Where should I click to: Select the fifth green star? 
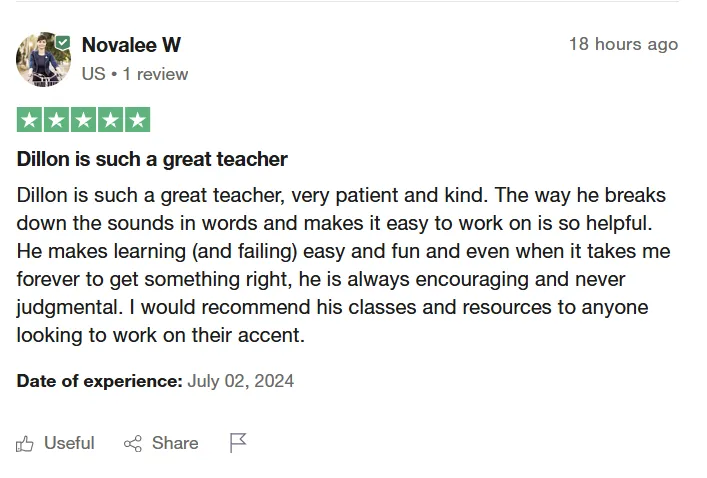(138, 120)
